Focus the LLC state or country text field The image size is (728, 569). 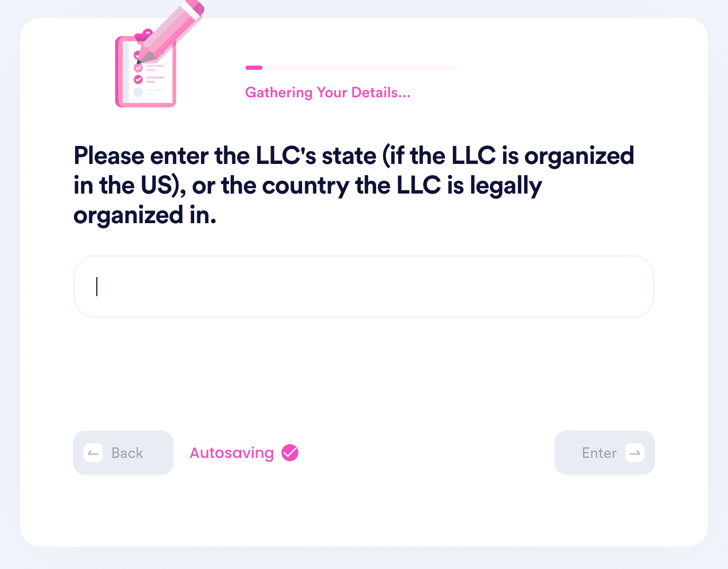(364, 287)
